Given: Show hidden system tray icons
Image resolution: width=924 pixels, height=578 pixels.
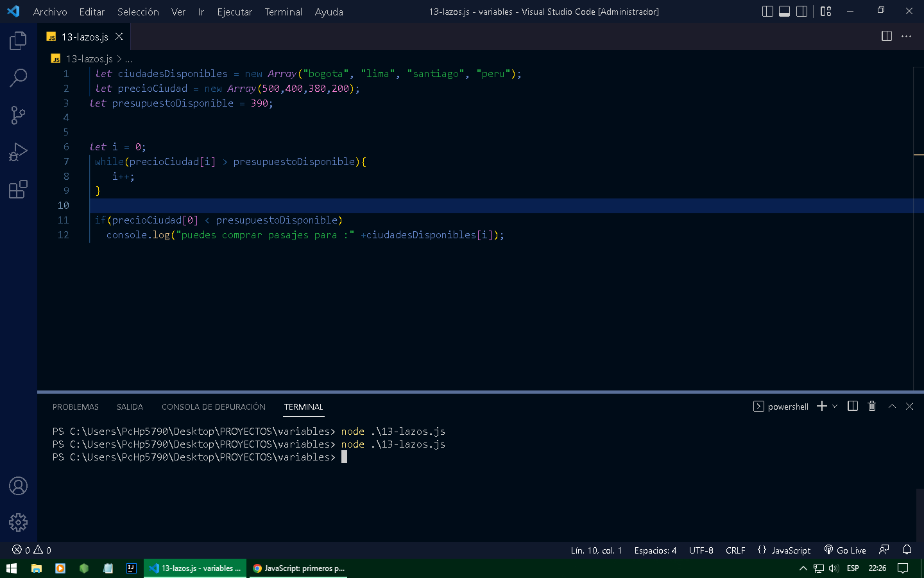Looking at the screenshot, I should click(803, 568).
